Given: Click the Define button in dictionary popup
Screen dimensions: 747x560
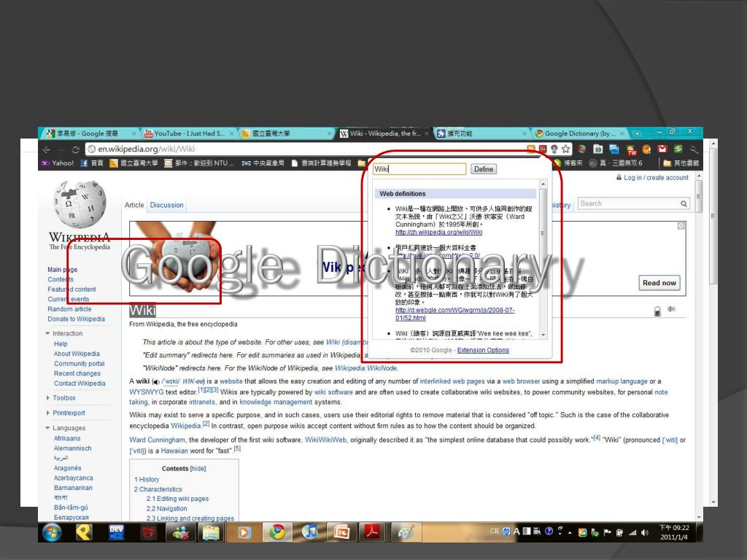Looking at the screenshot, I should pyautogui.click(x=484, y=169).
